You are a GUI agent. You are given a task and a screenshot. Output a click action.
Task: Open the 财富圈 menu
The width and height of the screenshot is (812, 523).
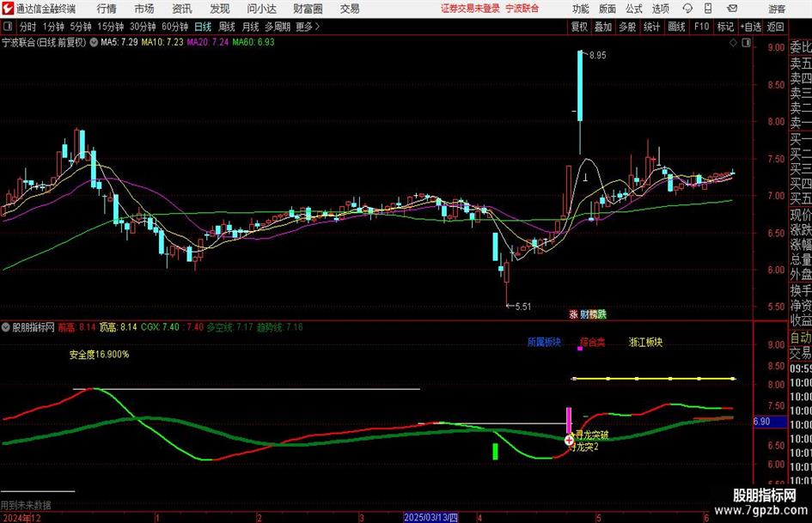pyautogui.click(x=308, y=9)
